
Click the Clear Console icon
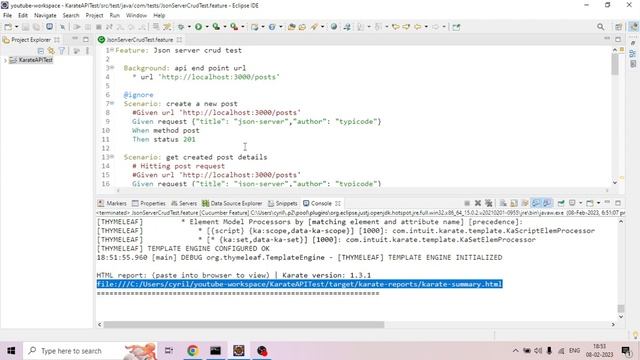coord(503,203)
